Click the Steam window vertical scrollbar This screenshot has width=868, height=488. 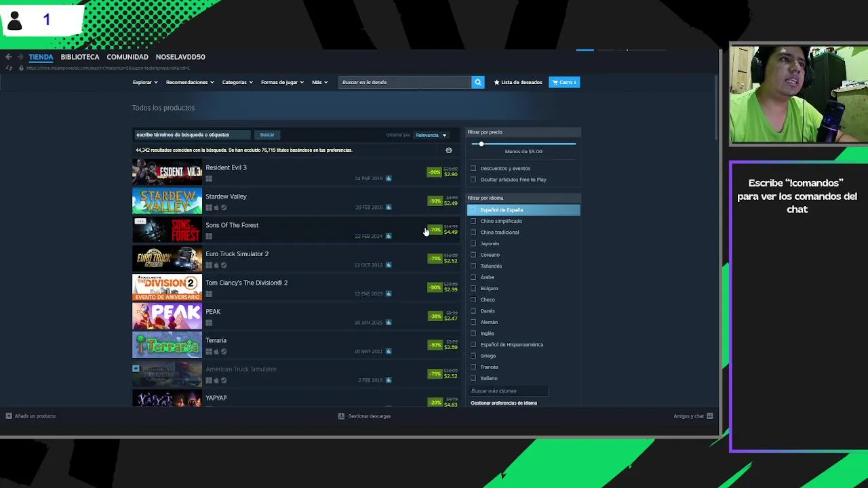717,108
